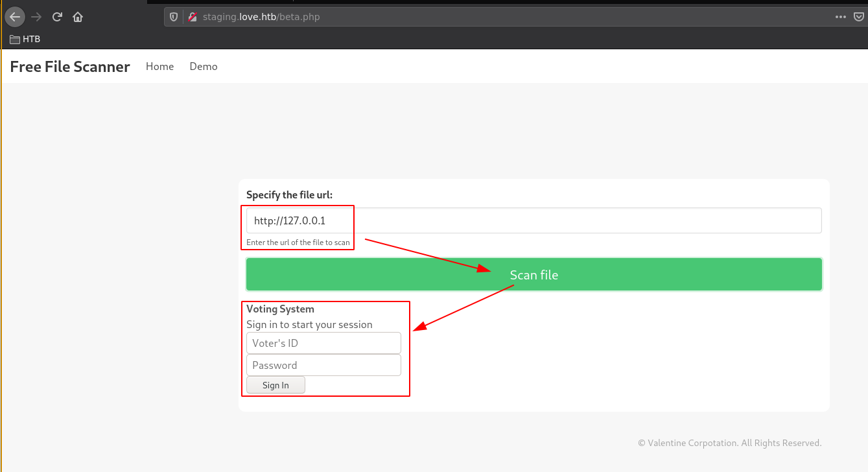This screenshot has width=868, height=472.
Task: Reload the current page
Action: pyautogui.click(x=57, y=17)
